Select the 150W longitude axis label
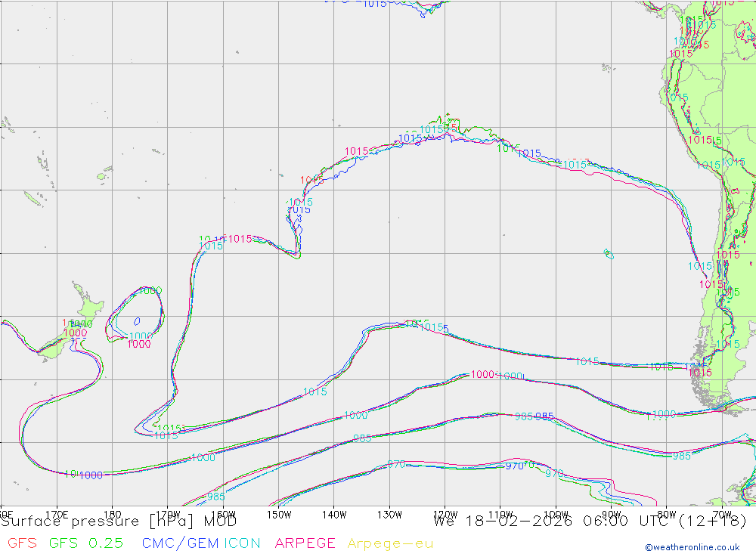This screenshot has width=756, height=554. (x=279, y=515)
